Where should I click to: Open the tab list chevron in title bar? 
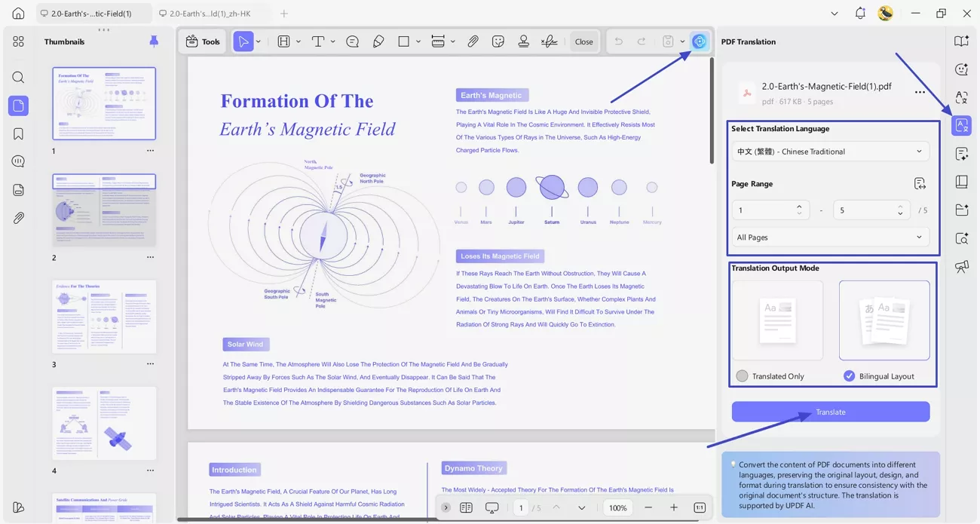coord(834,14)
